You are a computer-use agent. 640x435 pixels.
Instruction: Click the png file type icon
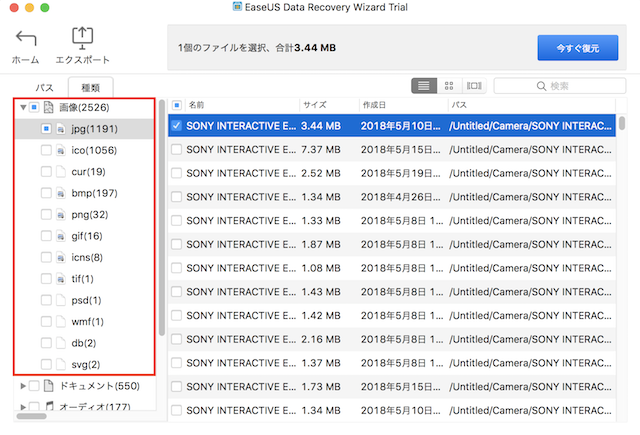(x=60, y=215)
